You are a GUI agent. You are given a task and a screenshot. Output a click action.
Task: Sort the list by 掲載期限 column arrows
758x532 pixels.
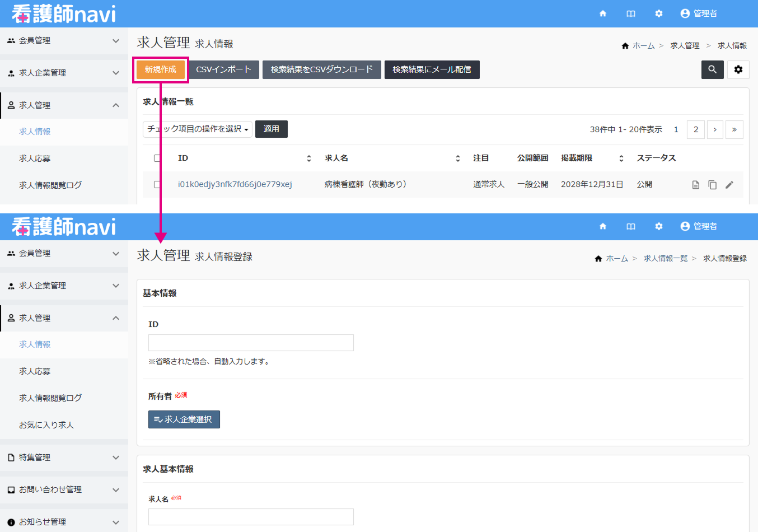[x=621, y=158]
